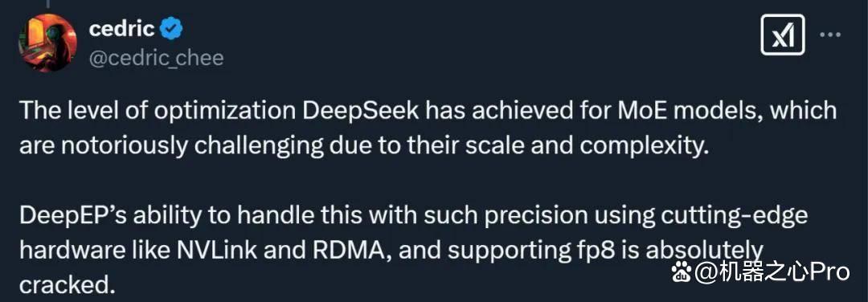Click the term NVLink in the post

point(217,251)
